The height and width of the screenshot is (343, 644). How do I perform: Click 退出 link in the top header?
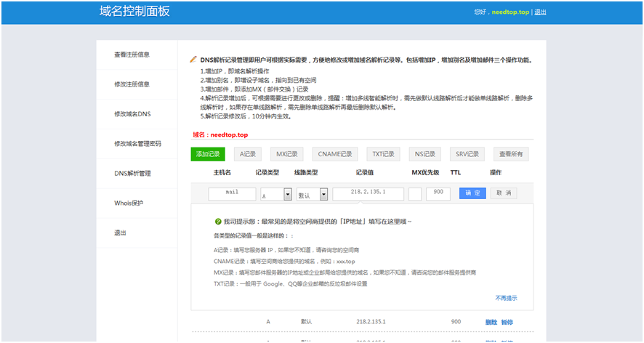(540, 12)
